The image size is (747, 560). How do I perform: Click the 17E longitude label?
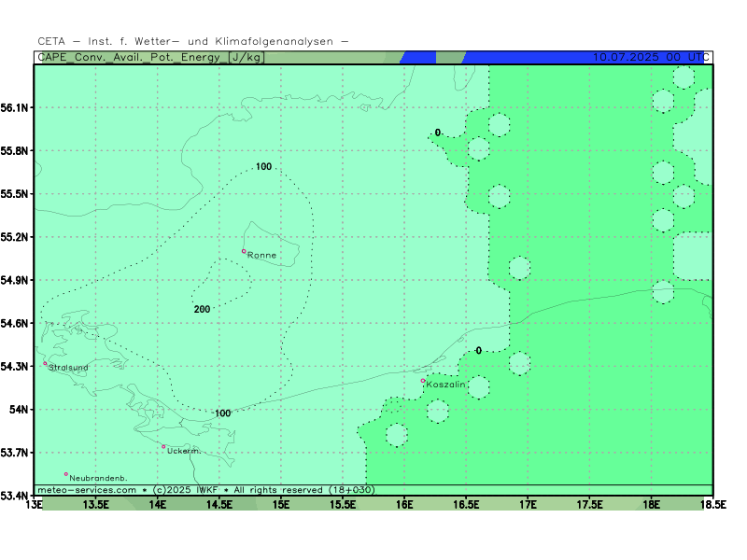528,505
